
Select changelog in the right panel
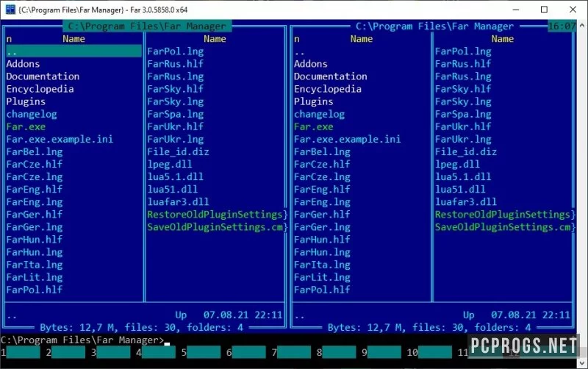click(319, 114)
